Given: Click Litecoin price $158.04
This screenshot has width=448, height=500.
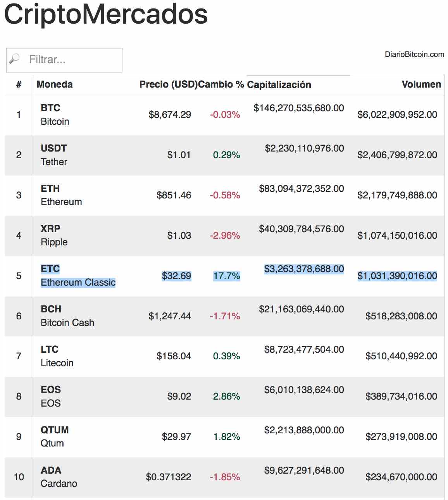Looking at the screenshot, I should [x=174, y=356].
